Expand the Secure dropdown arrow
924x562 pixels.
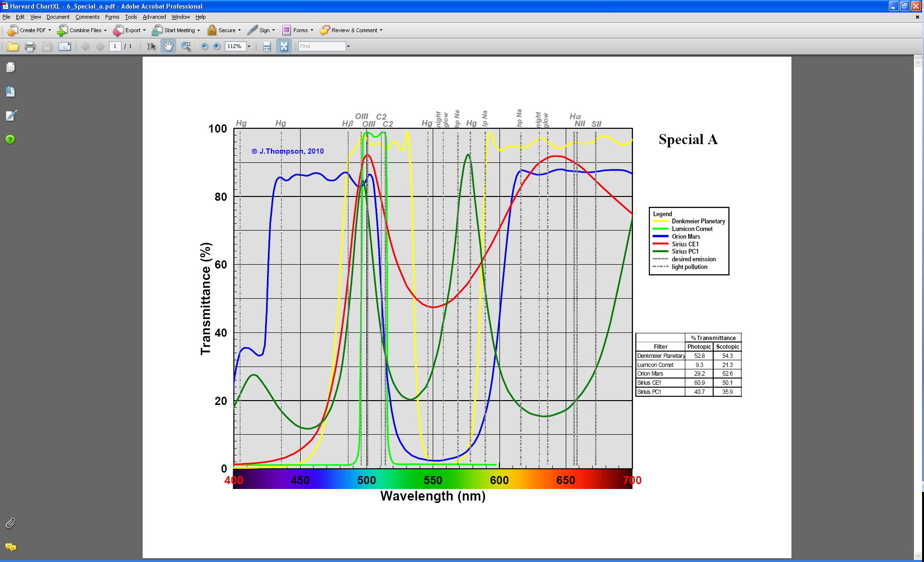[239, 30]
